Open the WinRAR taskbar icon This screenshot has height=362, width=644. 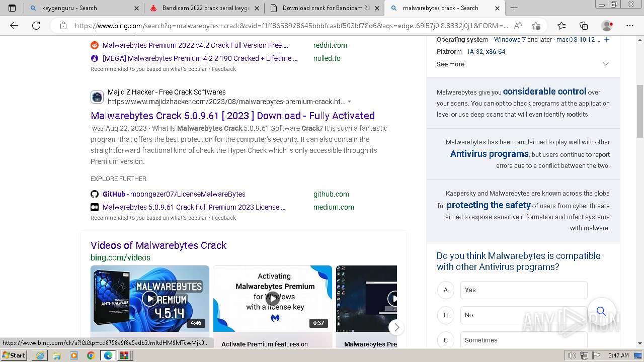(124, 355)
